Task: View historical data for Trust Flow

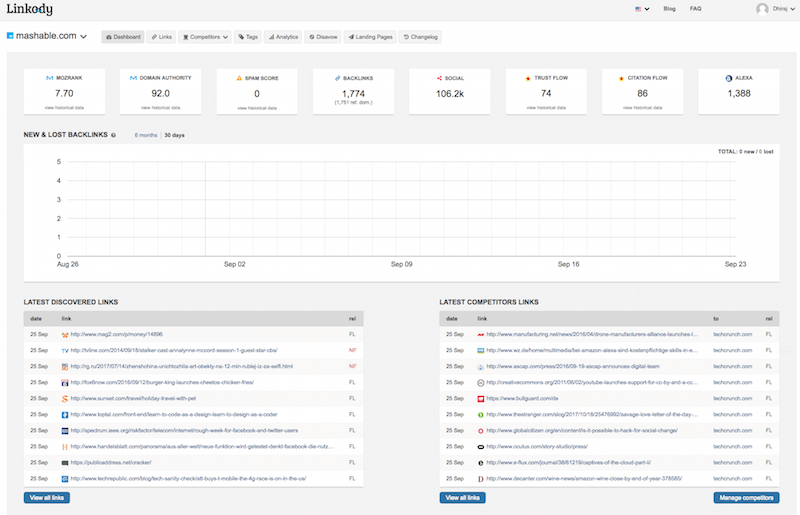Action: (546, 108)
